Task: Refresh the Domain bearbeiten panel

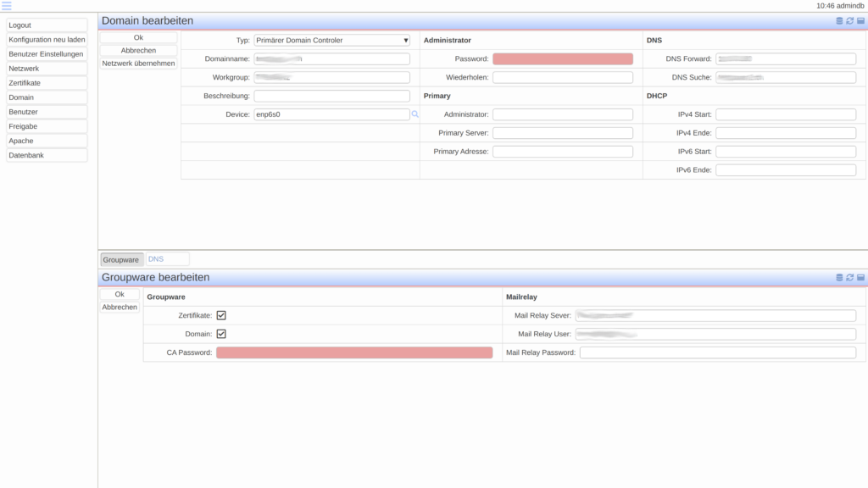Action: pyautogui.click(x=850, y=20)
